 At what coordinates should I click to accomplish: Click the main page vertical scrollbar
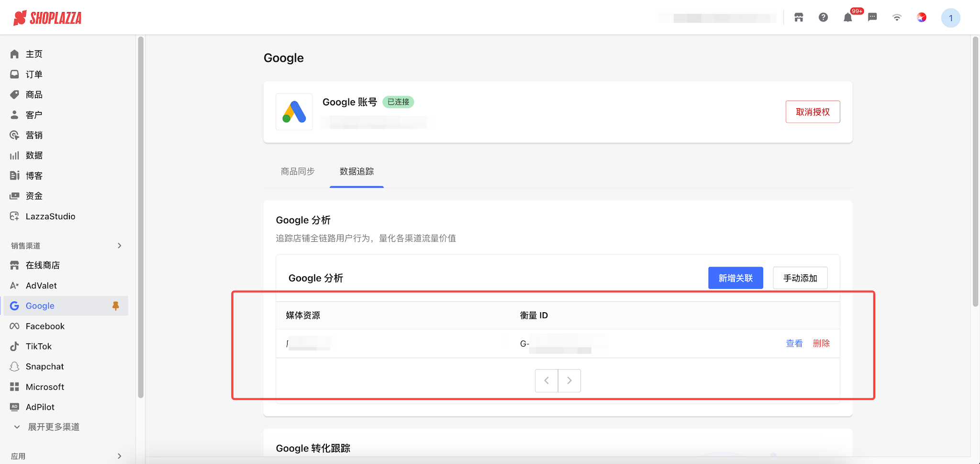coord(975,171)
